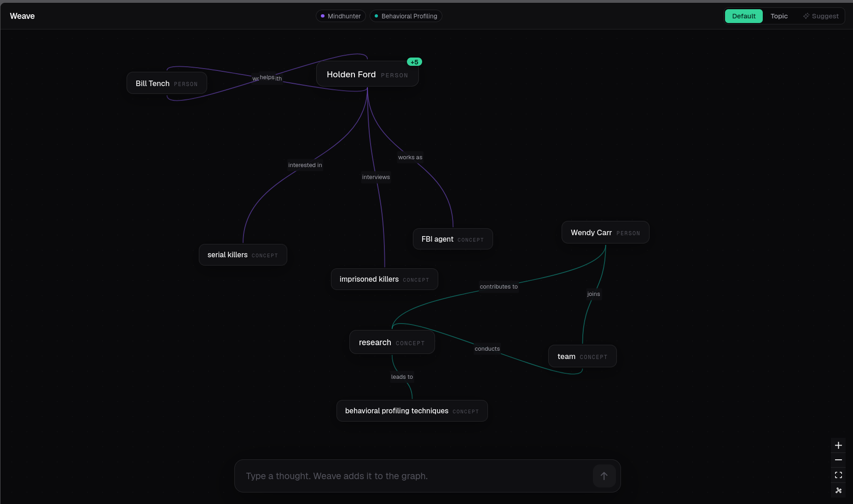
Task: Expand the +5 badge on Holden Ford
Action: pyautogui.click(x=414, y=62)
